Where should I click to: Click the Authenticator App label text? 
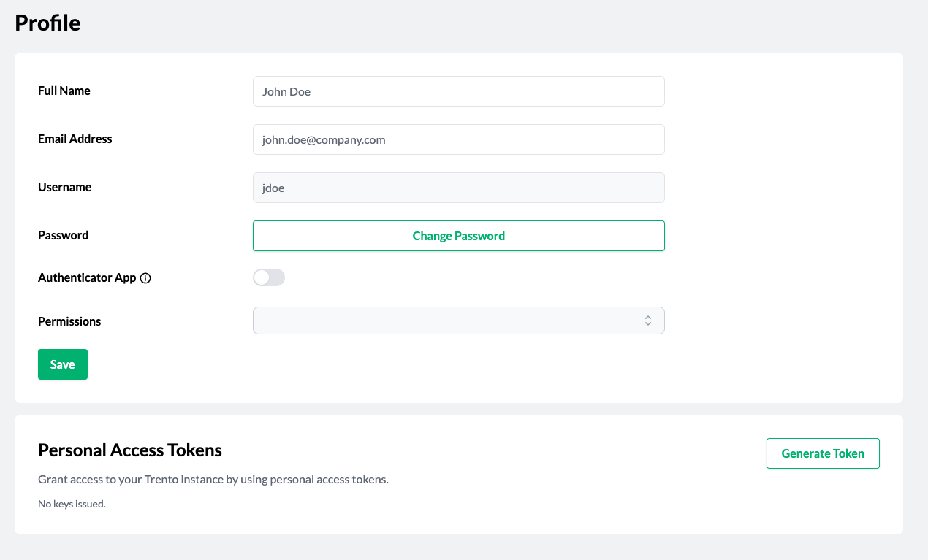point(87,277)
